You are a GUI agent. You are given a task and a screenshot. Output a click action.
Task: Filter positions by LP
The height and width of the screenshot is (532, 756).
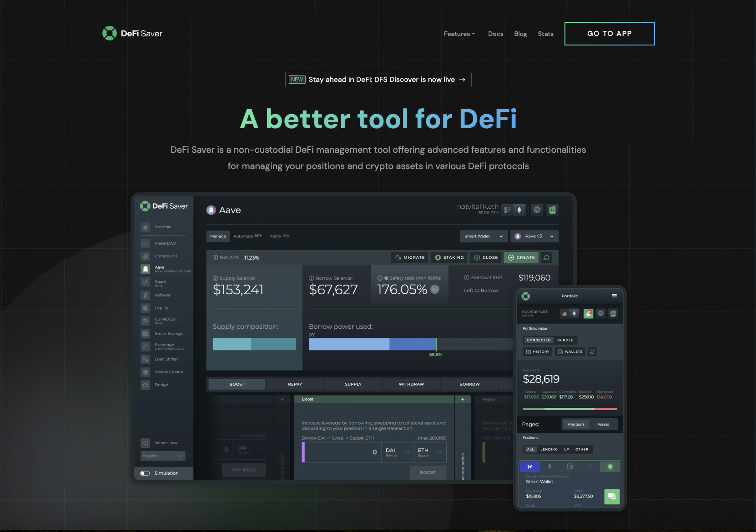(x=567, y=449)
